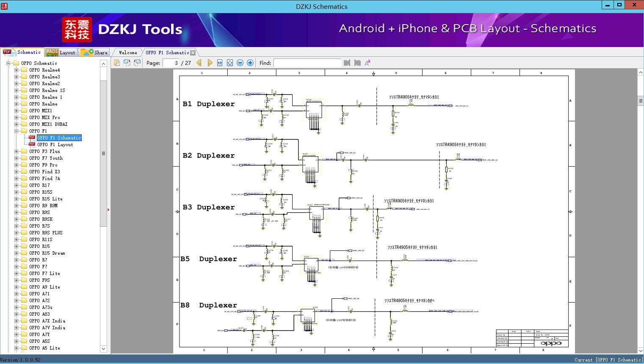The width and height of the screenshot is (644, 364).
Task: Close the OPPO F1 Schematic tab
Action: (193, 53)
